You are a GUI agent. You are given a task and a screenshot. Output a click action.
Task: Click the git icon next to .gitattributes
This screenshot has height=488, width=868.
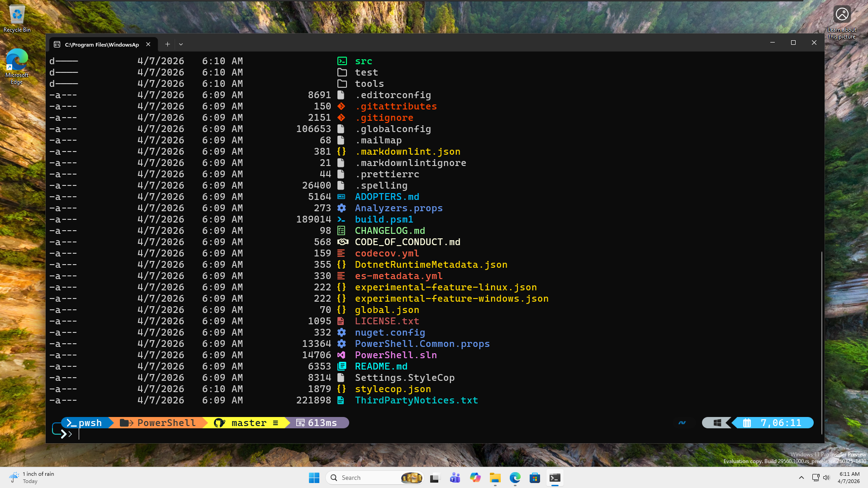[342, 106]
